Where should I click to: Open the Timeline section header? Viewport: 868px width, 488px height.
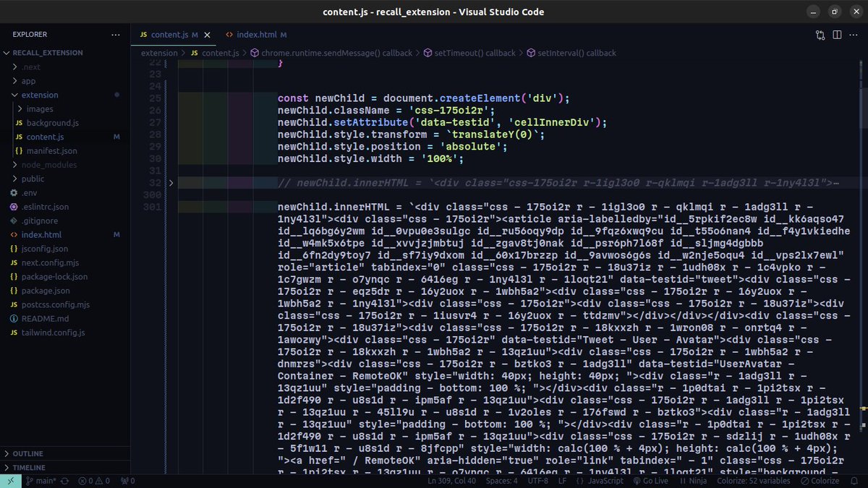click(29, 467)
